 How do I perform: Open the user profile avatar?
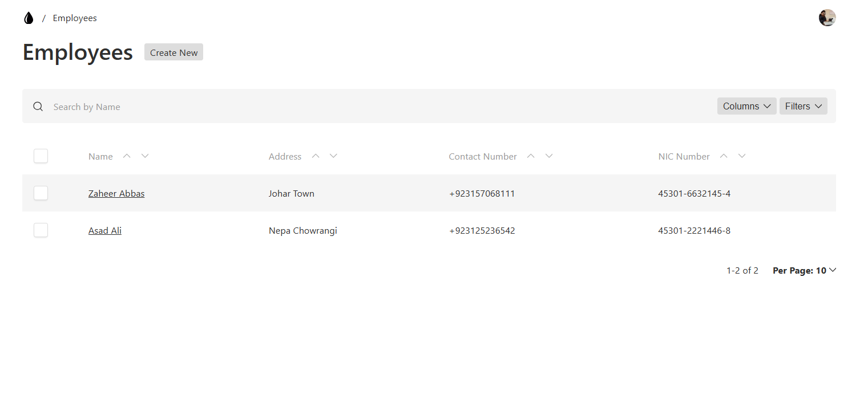point(827,18)
